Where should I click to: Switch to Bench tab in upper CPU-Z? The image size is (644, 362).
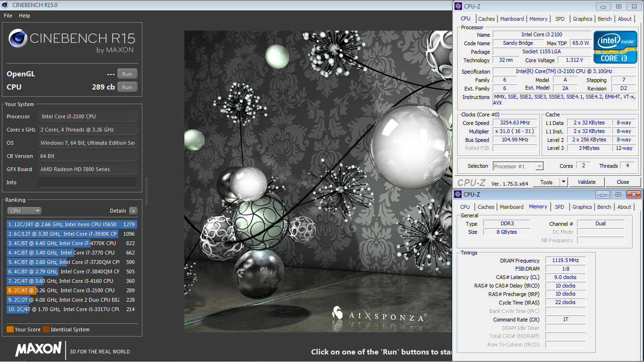pos(605,19)
